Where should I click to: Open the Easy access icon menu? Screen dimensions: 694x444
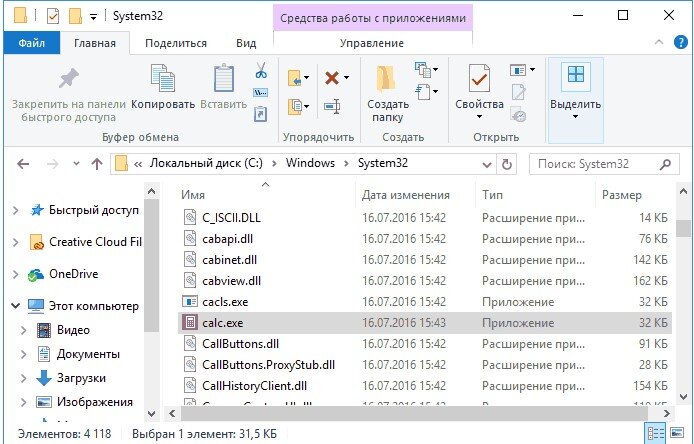[x=426, y=92]
